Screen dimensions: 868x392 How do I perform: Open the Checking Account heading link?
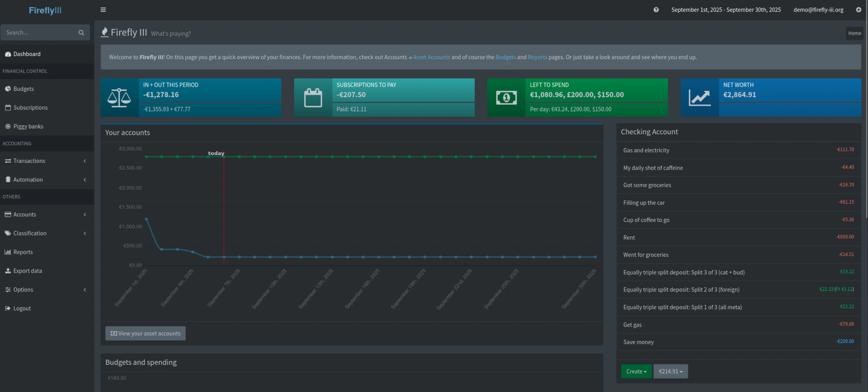click(x=649, y=132)
